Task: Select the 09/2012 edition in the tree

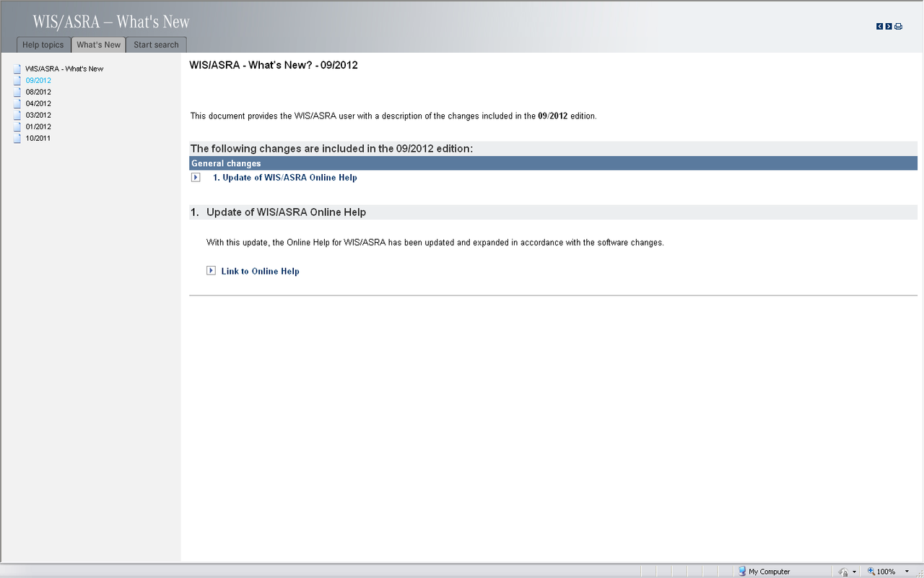Action: tap(38, 80)
